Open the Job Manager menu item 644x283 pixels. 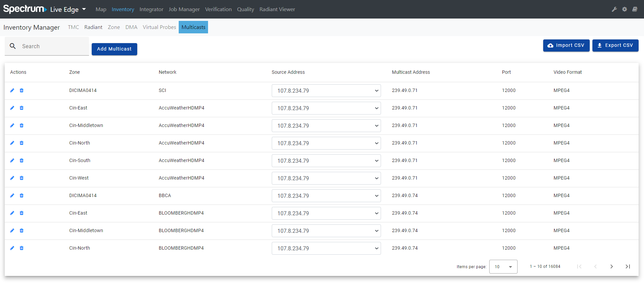pyautogui.click(x=184, y=9)
